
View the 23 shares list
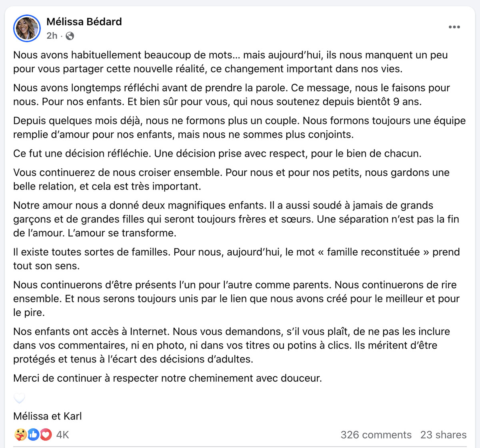click(443, 435)
